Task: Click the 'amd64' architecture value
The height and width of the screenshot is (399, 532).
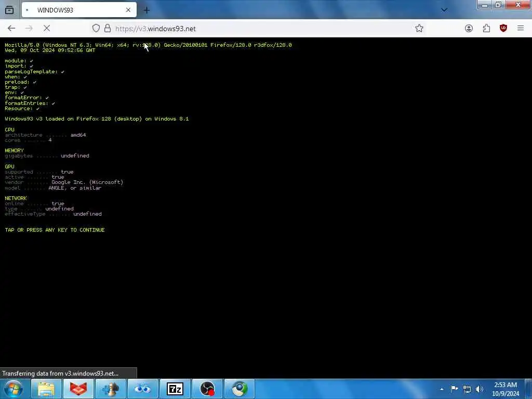Action: 78,135
